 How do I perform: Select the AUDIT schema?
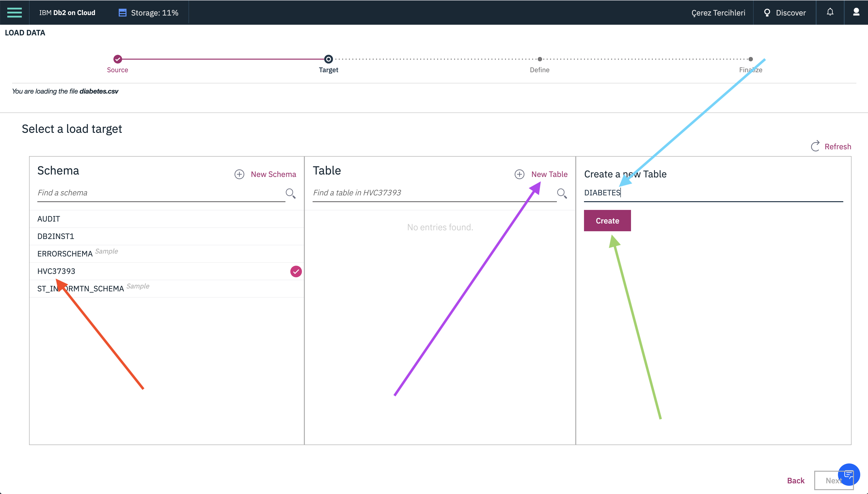(x=49, y=219)
